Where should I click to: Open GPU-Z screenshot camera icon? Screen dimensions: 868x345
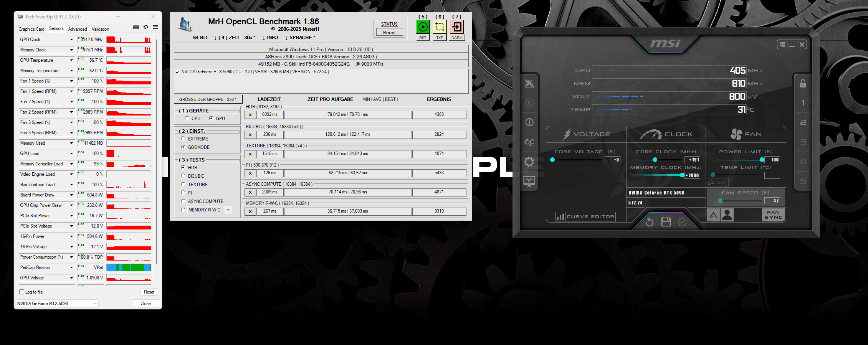click(x=136, y=27)
